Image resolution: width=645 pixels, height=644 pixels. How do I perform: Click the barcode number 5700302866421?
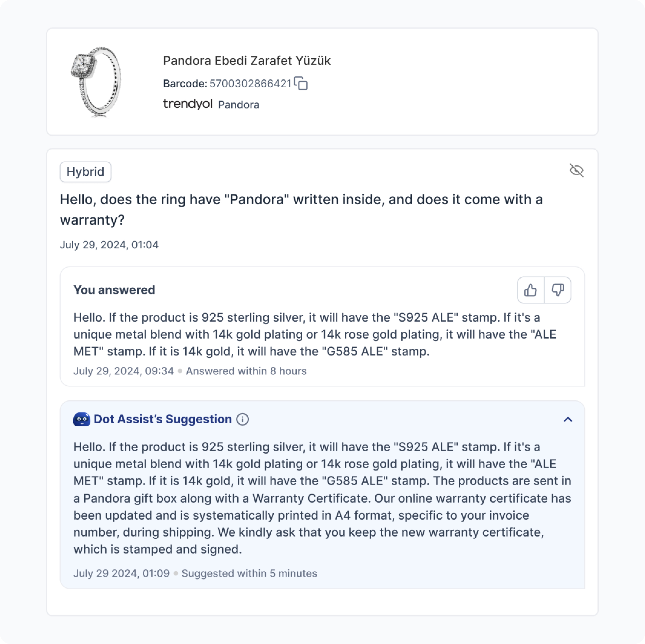[x=251, y=83]
